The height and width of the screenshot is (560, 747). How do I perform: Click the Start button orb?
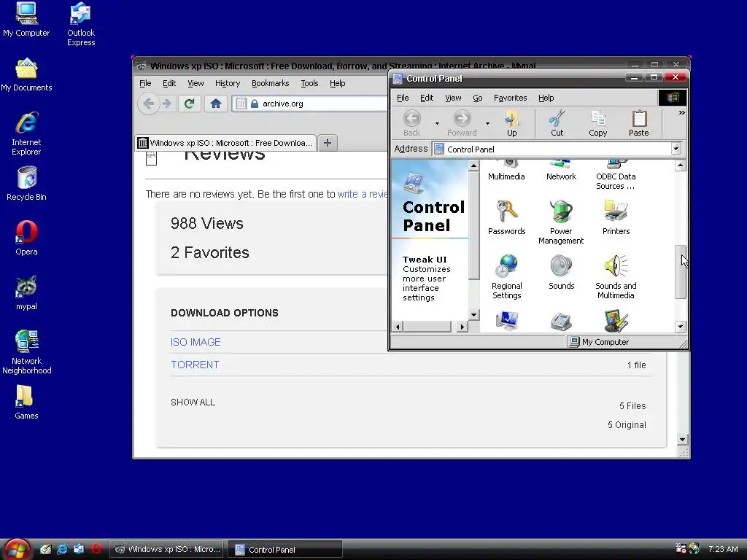17,550
